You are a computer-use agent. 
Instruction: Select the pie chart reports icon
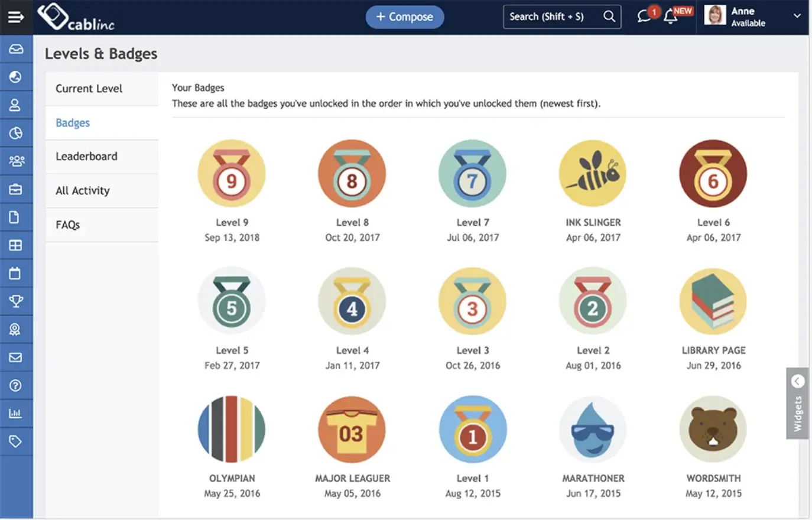click(x=16, y=133)
